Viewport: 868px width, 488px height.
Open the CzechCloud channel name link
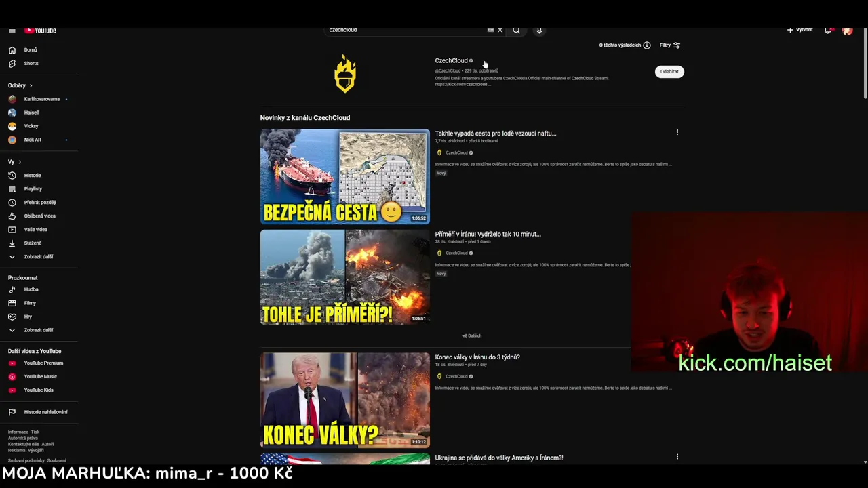pyautogui.click(x=451, y=60)
